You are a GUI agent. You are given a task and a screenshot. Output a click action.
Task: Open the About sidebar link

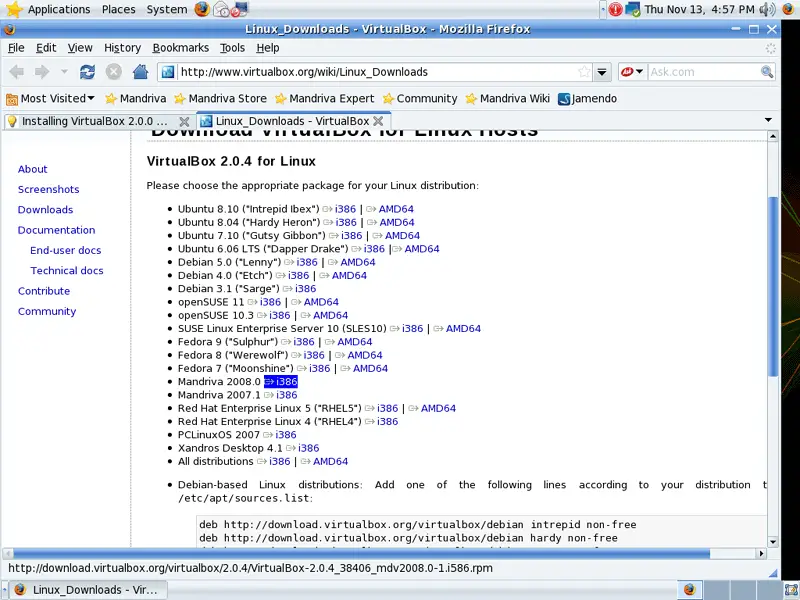(33, 169)
